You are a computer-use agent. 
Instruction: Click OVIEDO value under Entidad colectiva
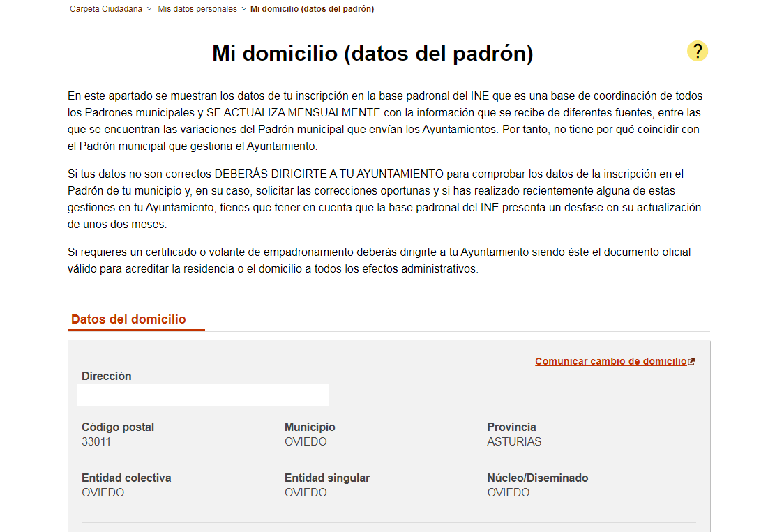point(103,492)
